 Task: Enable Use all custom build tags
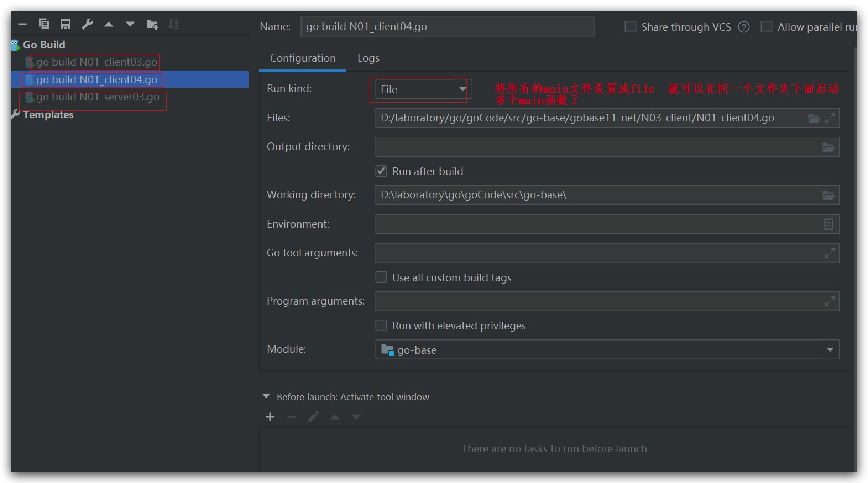381,277
